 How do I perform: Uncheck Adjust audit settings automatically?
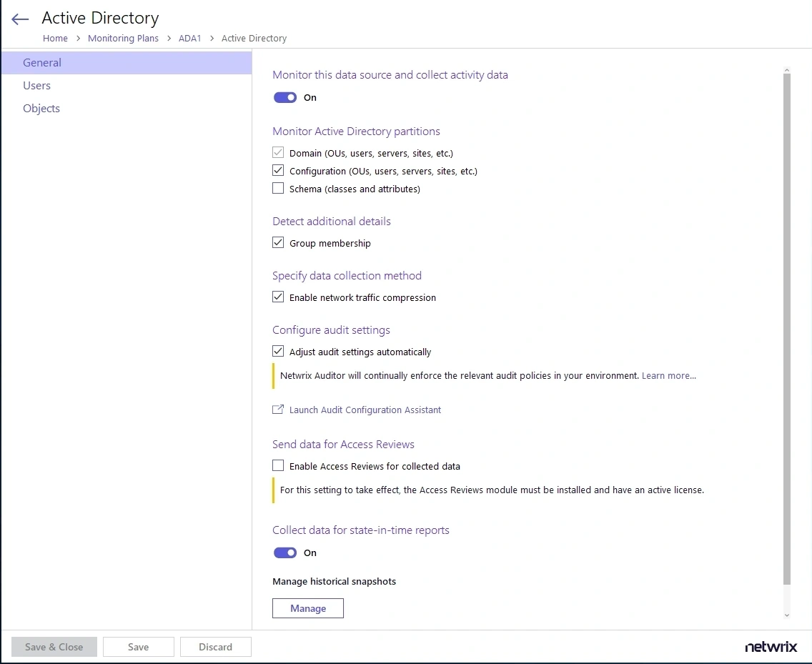(x=278, y=352)
